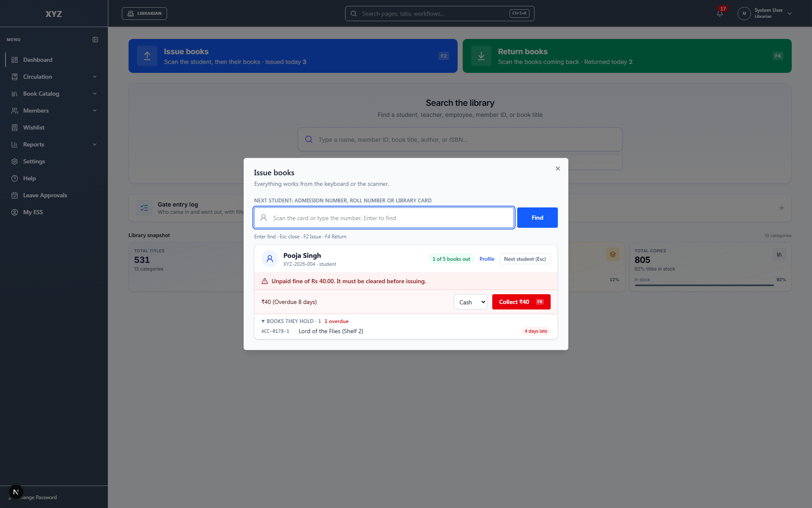Viewport: 812px width, 508px height.
Task: Open the System User account dropdown
Action: click(x=765, y=14)
